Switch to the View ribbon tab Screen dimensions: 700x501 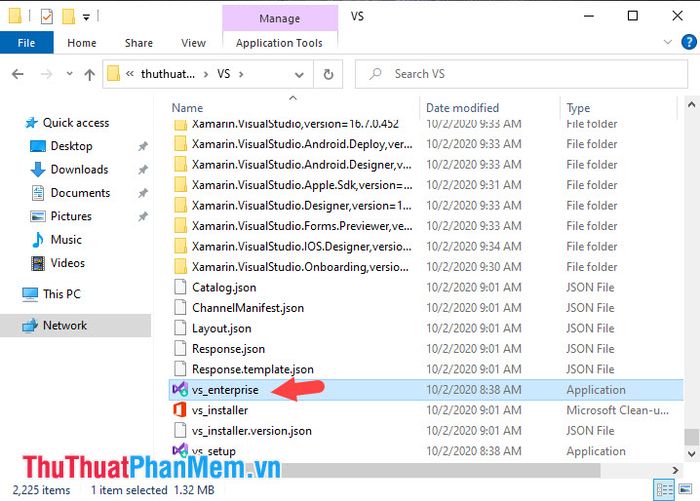[x=193, y=43]
